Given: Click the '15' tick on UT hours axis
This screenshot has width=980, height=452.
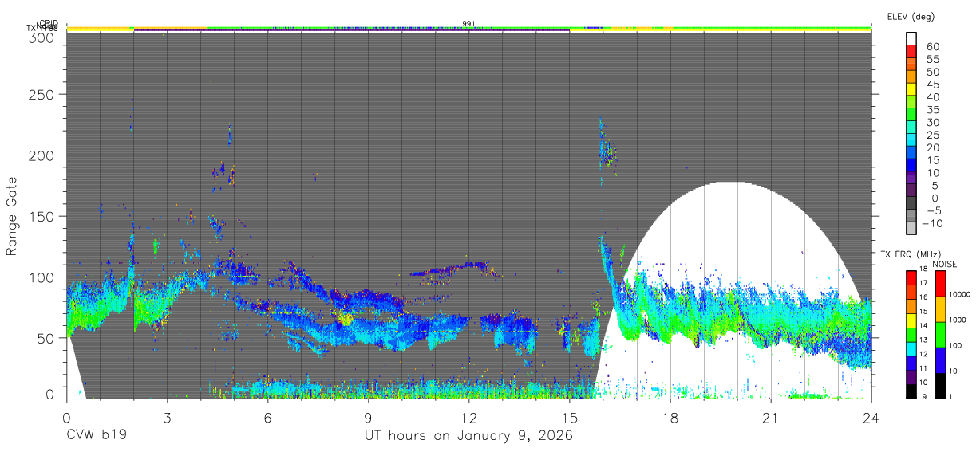Looking at the screenshot, I should coord(570,418).
